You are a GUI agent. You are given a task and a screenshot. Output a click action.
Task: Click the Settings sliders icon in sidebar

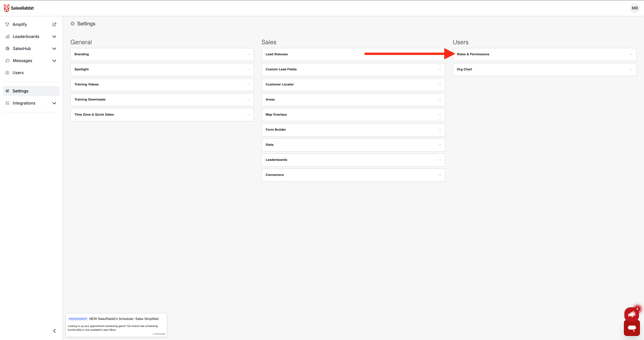7,91
